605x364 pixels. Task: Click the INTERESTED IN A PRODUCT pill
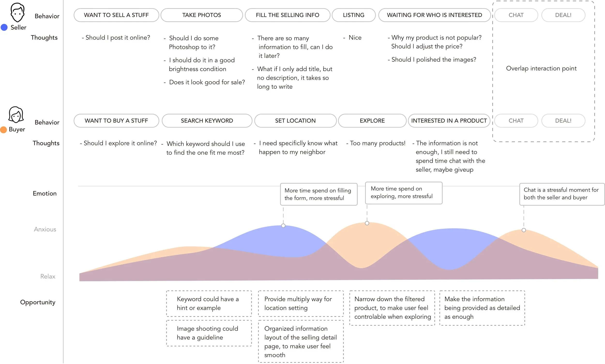pyautogui.click(x=449, y=121)
